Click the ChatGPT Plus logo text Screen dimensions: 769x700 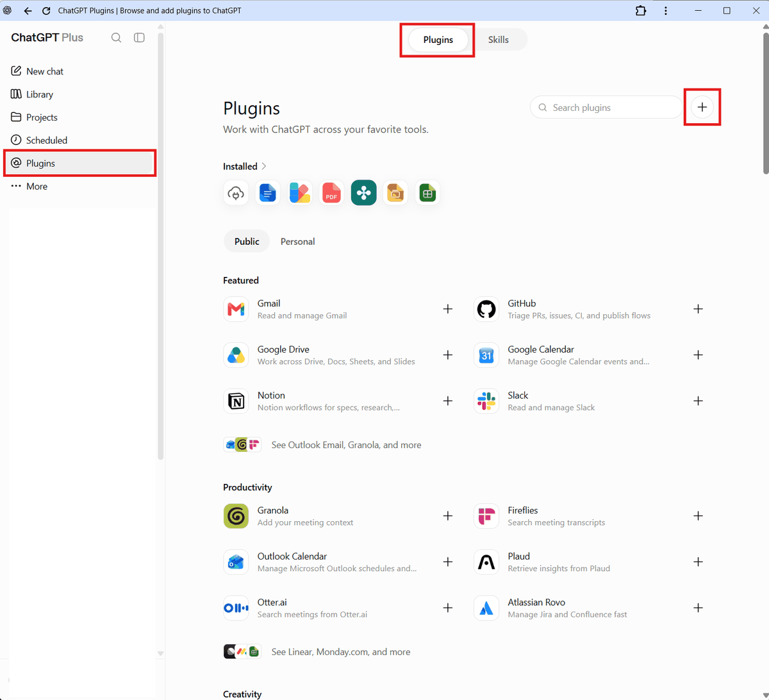pos(47,38)
